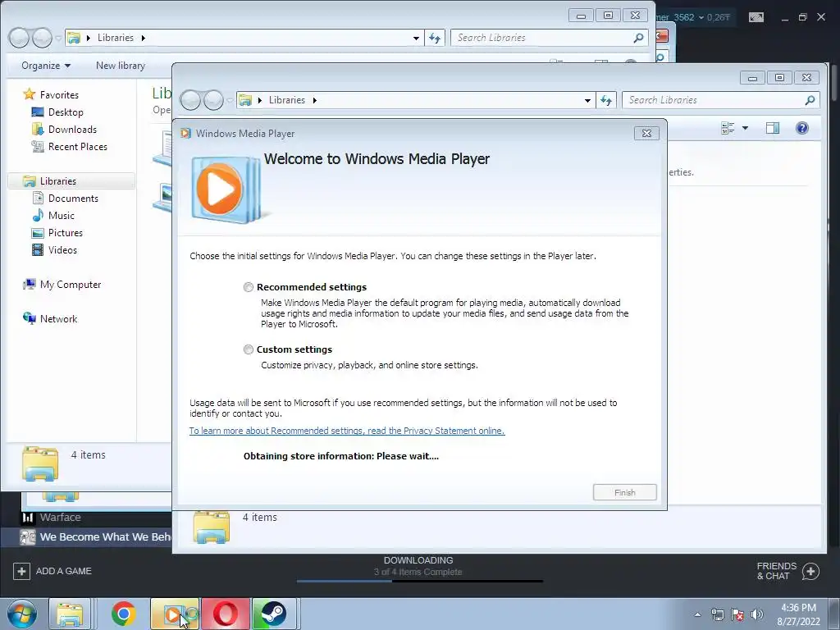Screen dimensions: 840x630
Task: Click Forward button in back Explorer window
Action: click(x=42, y=38)
